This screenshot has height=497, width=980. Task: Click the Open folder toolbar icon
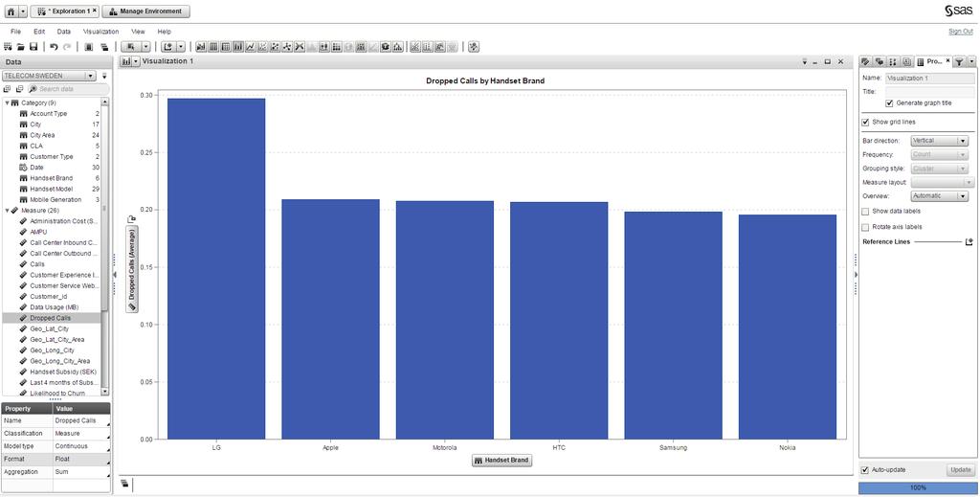(x=21, y=47)
